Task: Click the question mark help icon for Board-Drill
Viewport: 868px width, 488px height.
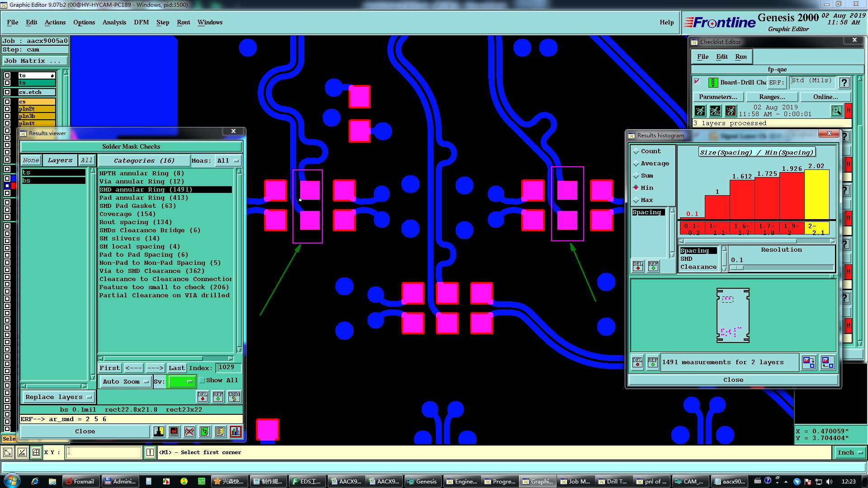Action: pos(844,83)
